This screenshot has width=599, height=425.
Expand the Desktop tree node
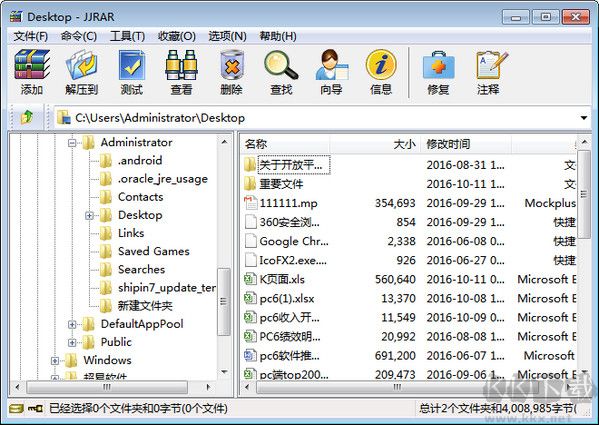point(89,216)
